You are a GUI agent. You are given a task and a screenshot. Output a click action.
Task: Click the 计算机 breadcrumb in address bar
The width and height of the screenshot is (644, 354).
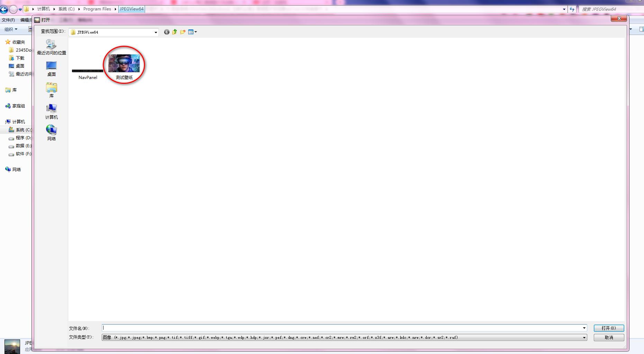point(44,9)
